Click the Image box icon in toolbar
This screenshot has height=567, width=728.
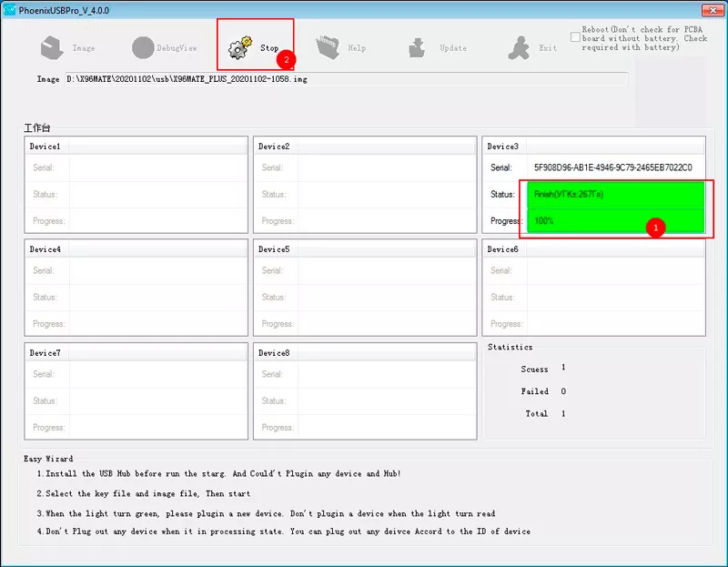(52, 48)
